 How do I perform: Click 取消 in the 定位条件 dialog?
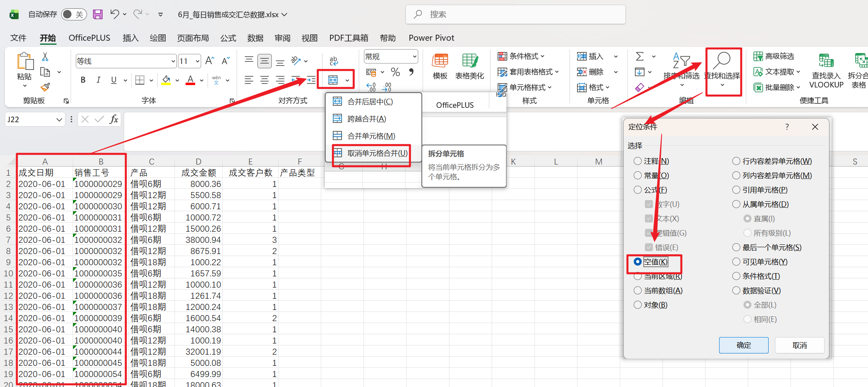click(799, 345)
